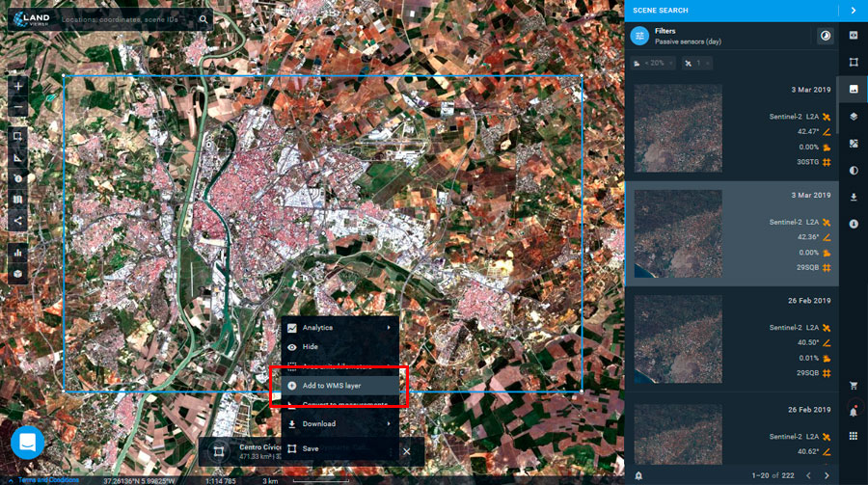Screen dimensions: 868x485
Task: Go to next page of scenes
Action: [x=827, y=475]
